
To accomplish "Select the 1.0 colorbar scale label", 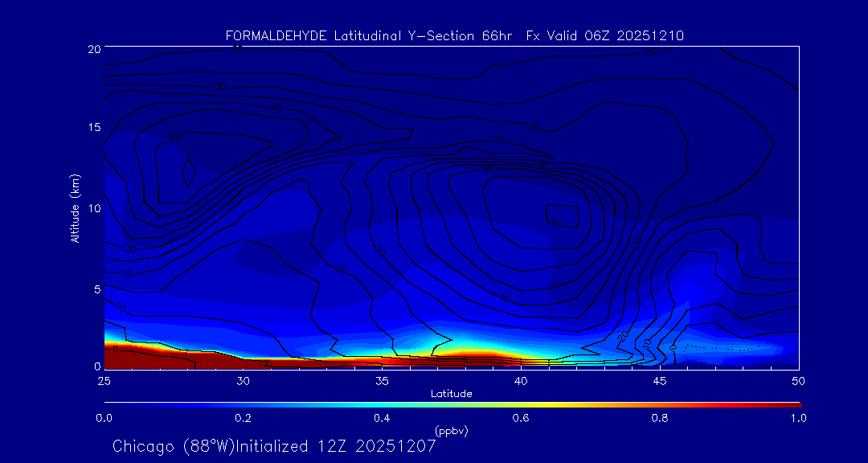I will (798, 418).
